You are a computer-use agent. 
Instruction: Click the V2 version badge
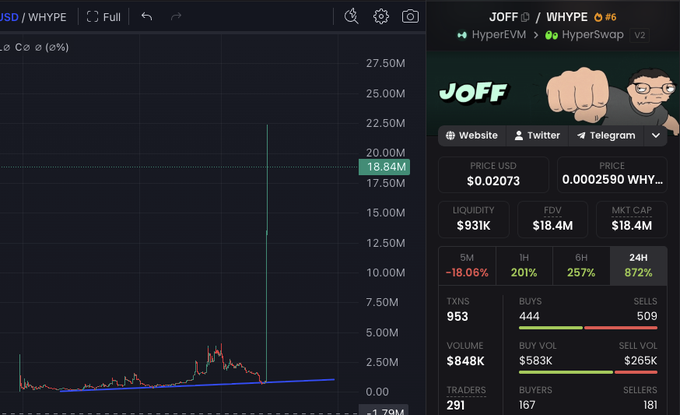click(x=640, y=35)
